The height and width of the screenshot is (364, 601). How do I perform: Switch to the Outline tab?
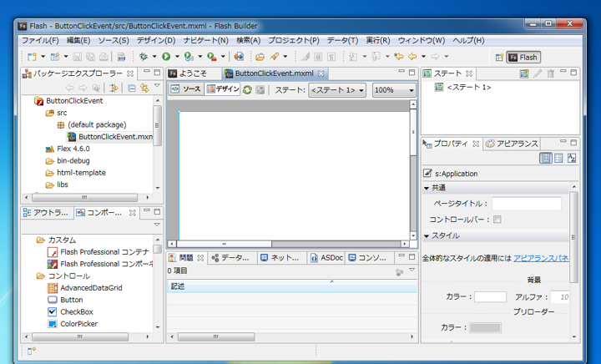click(47, 213)
